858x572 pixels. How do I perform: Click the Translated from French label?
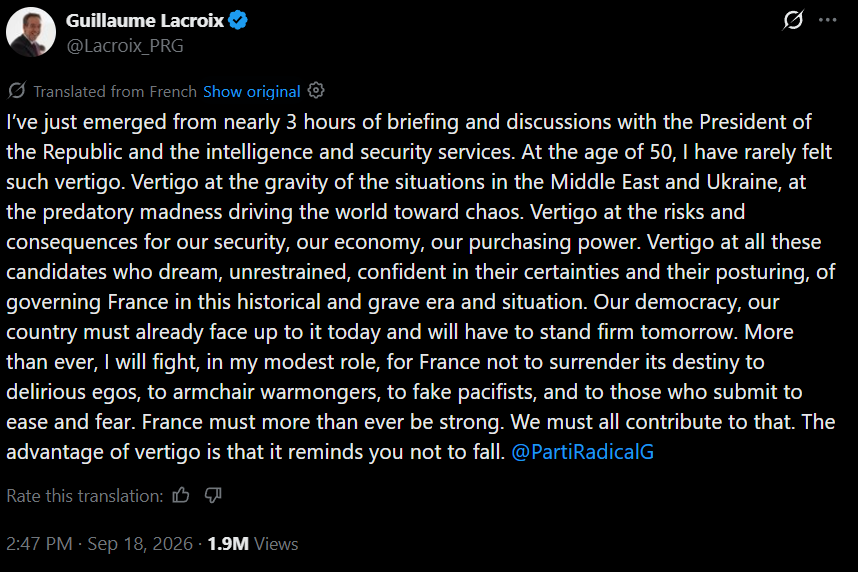click(115, 91)
